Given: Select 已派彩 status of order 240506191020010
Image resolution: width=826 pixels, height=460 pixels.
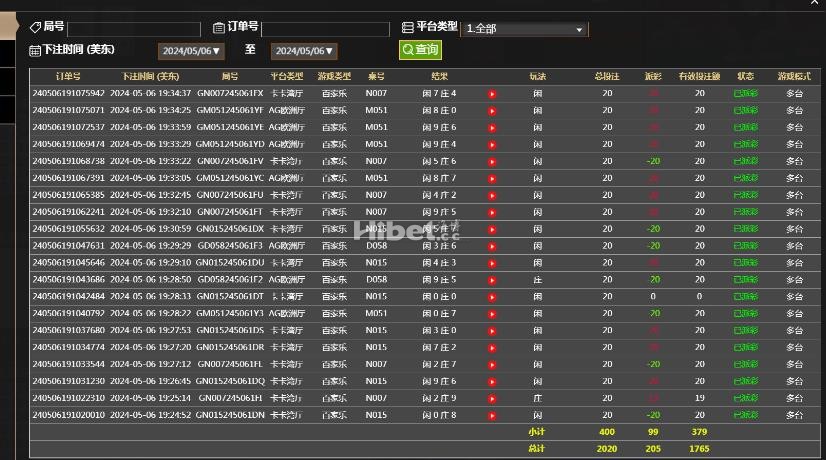Looking at the screenshot, I should [x=745, y=415].
